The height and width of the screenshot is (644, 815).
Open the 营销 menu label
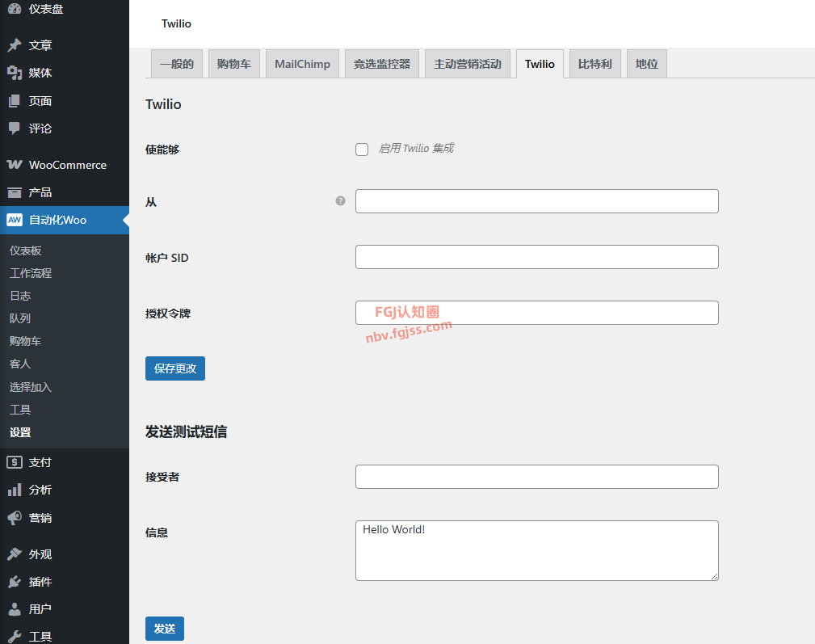pos(40,518)
